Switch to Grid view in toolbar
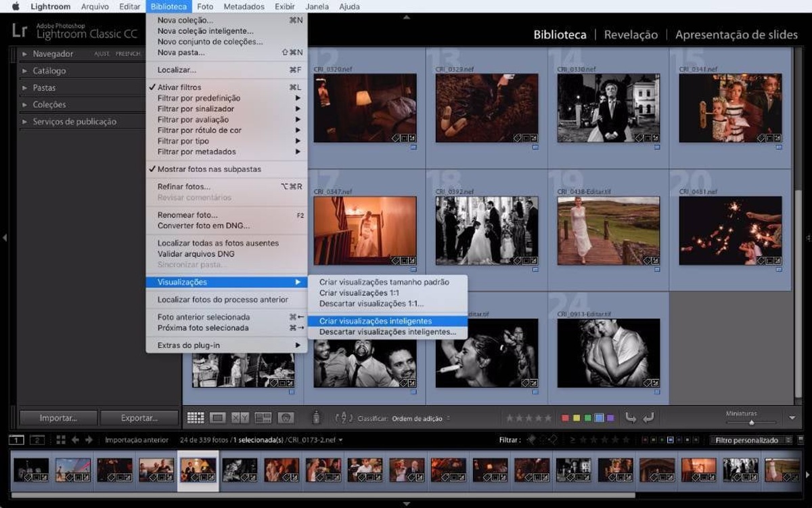 196,418
